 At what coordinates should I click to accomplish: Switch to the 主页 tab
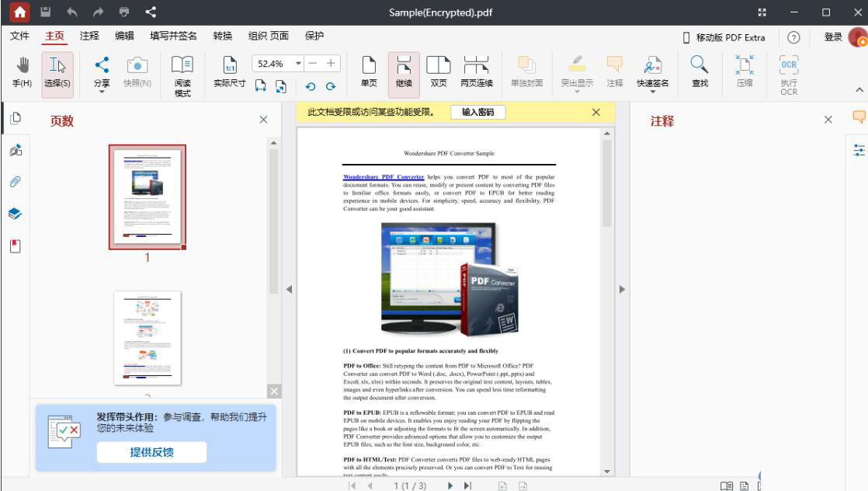pyautogui.click(x=55, y=36)
